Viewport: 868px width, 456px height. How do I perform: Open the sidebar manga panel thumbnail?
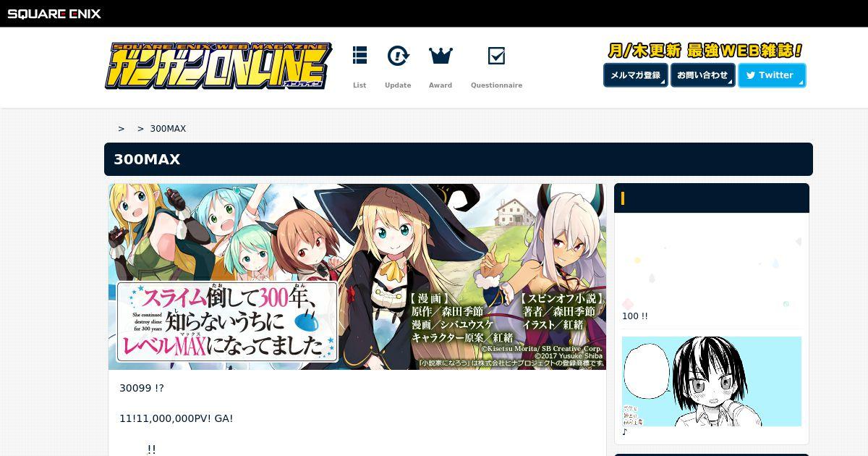point(712,381)
